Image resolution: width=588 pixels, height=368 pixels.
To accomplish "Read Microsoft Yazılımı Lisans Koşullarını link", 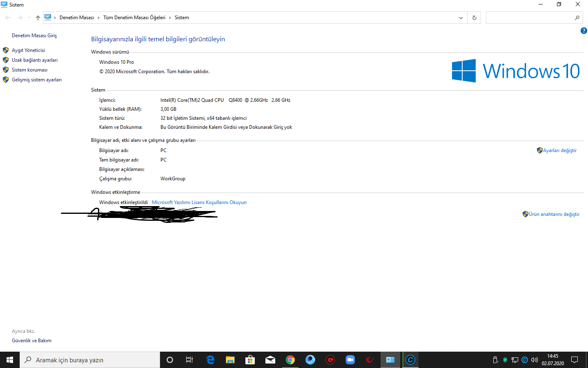I will (199, 202).
